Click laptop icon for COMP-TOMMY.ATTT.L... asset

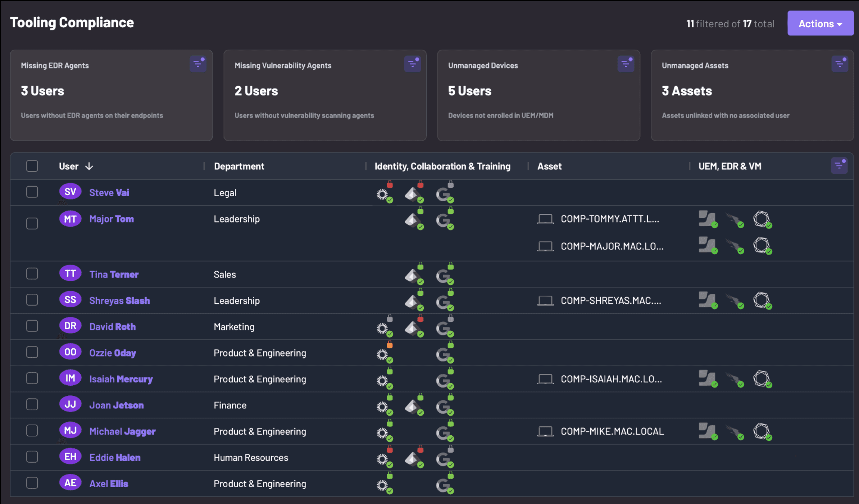(x=545, y=219)
